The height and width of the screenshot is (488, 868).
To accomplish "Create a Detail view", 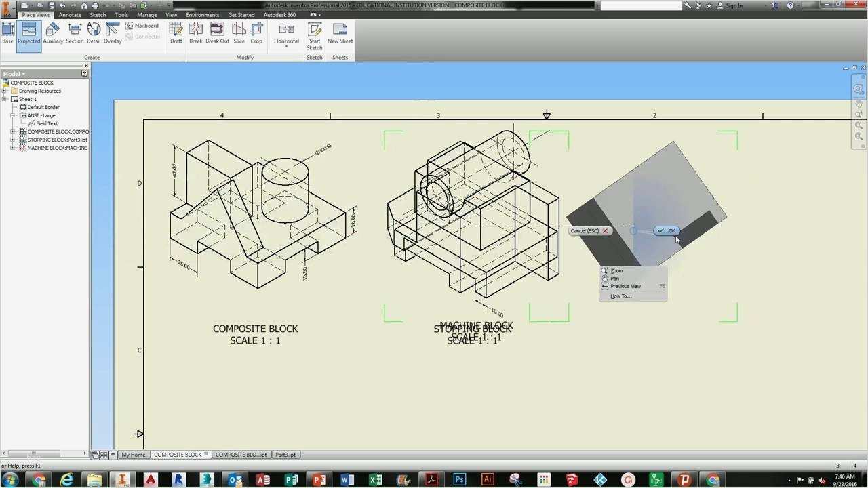I will 94,33.
